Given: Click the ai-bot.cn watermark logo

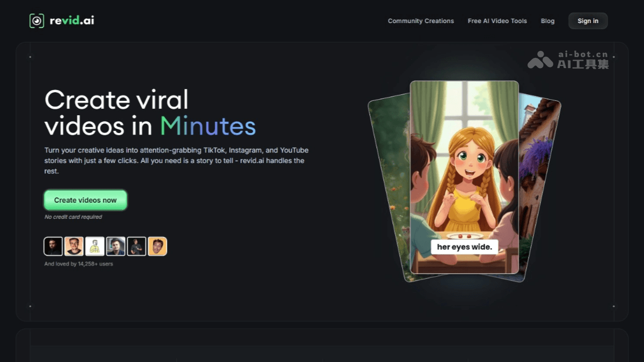Looking at the screenshot, I should click(x=569, y=60).
